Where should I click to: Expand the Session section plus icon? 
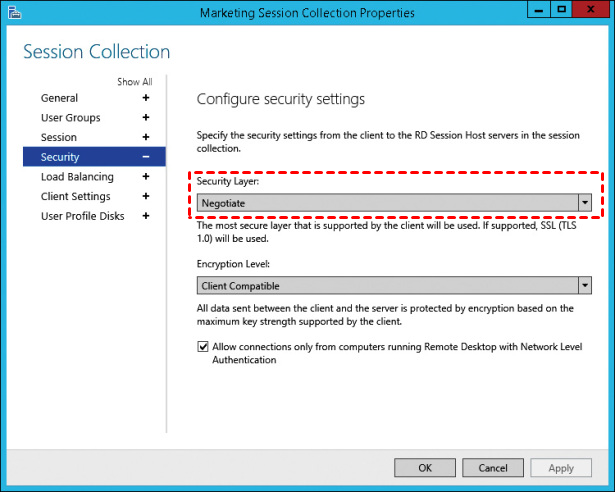pyautogui.click(x=146, y=137)
